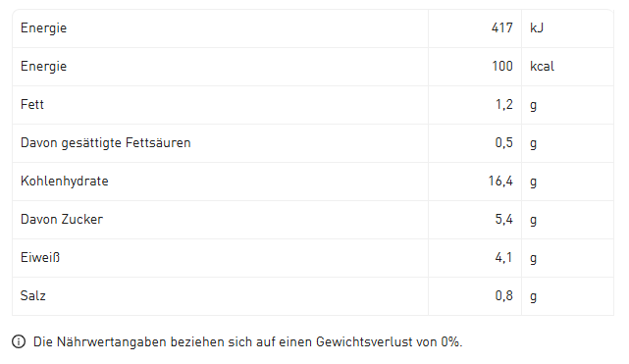Screen dimensions: 629x364
Task: Click the info icon beside Nährwertangaben note
Action: [19, 342]
